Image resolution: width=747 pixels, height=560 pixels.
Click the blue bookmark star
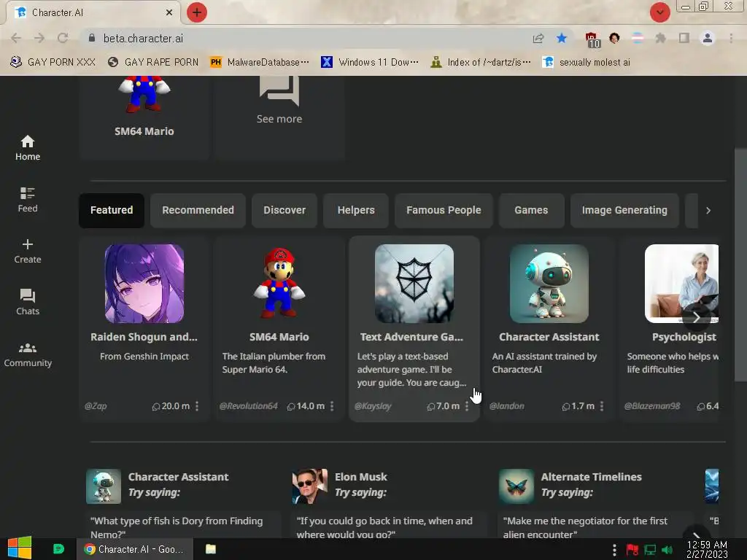click(561, 38)
